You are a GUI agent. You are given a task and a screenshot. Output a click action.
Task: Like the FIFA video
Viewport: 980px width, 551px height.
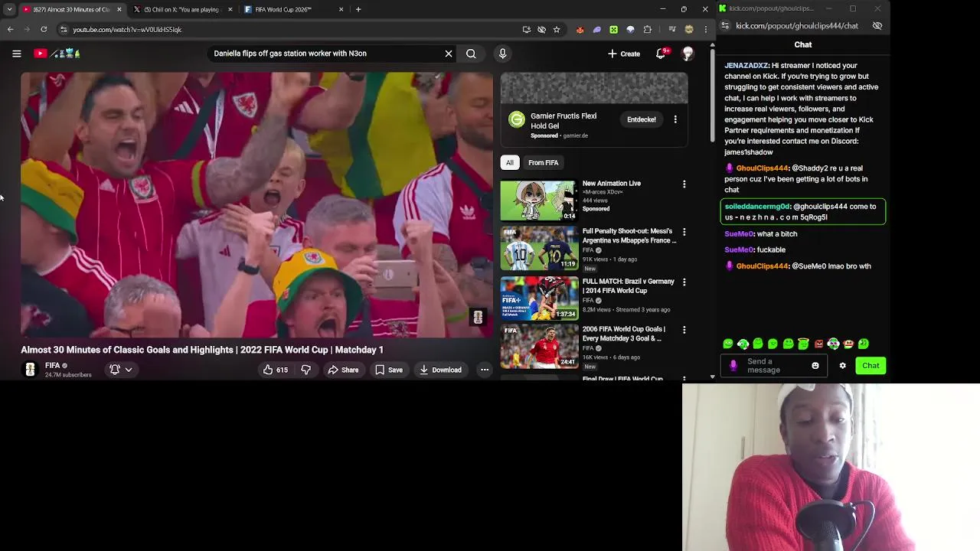pos(275,370)
